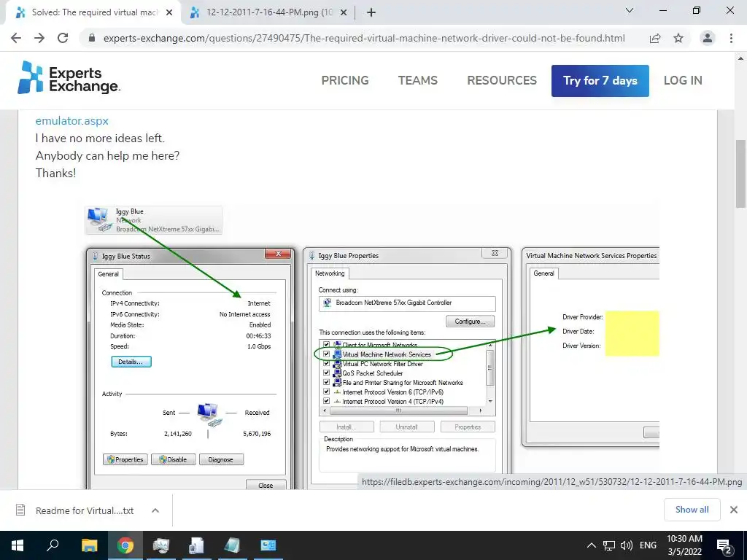747x560 pixels.
Task: Show hidden system tray icons
Action: (591, 545)
